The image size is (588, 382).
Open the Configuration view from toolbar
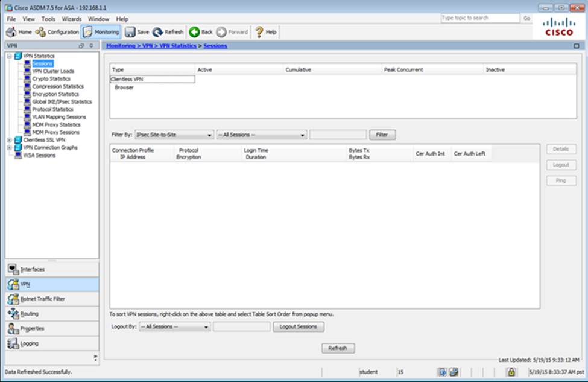coord(41,32)
